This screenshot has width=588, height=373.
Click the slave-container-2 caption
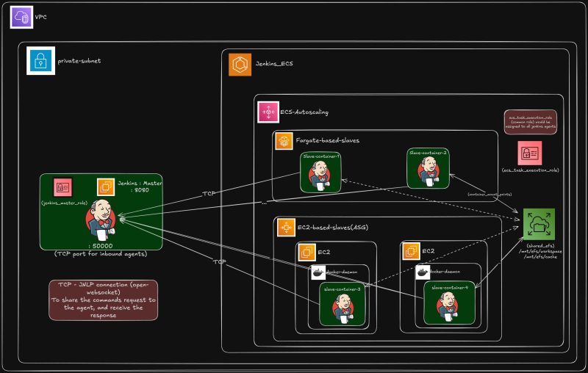[x=428, y=153]
